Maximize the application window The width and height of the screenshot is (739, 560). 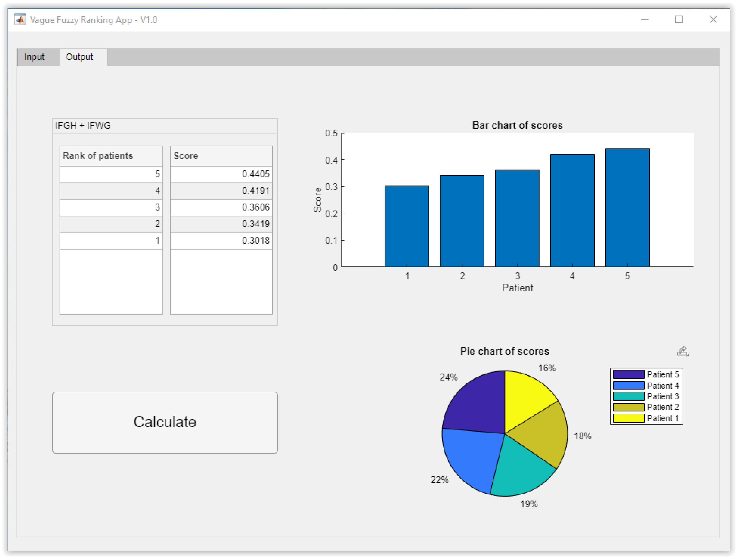pyautogui.click(x=679, y=20)
